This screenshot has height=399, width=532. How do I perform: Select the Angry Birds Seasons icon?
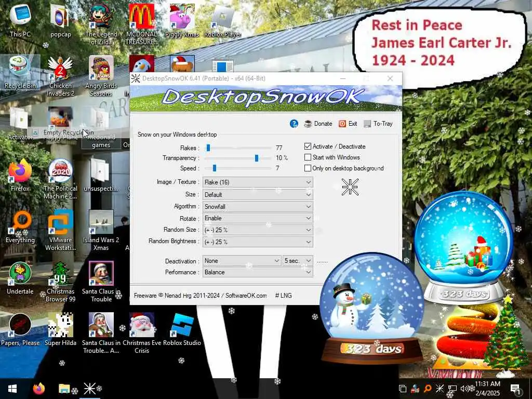pos(101,77)
